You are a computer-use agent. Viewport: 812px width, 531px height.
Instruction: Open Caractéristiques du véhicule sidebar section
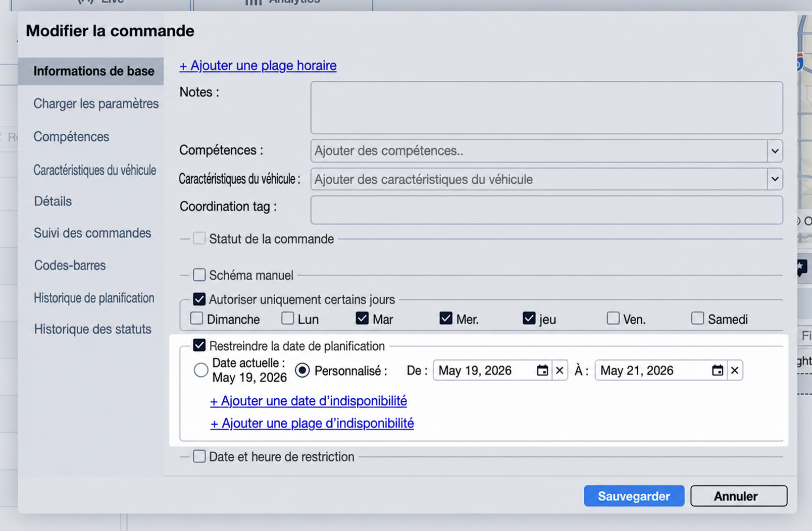pyautogui.click(x=95, y=170)
